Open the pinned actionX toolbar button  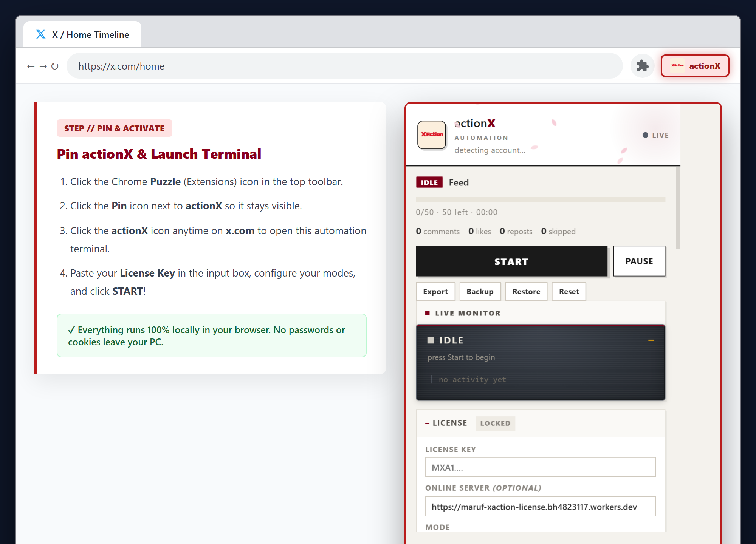tap(695, 66)
